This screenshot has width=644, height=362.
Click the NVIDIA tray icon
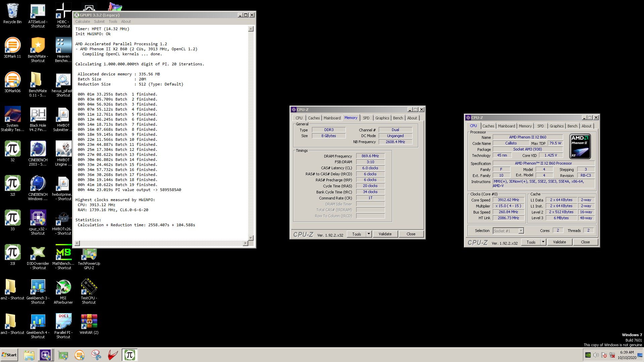[588, 355]
